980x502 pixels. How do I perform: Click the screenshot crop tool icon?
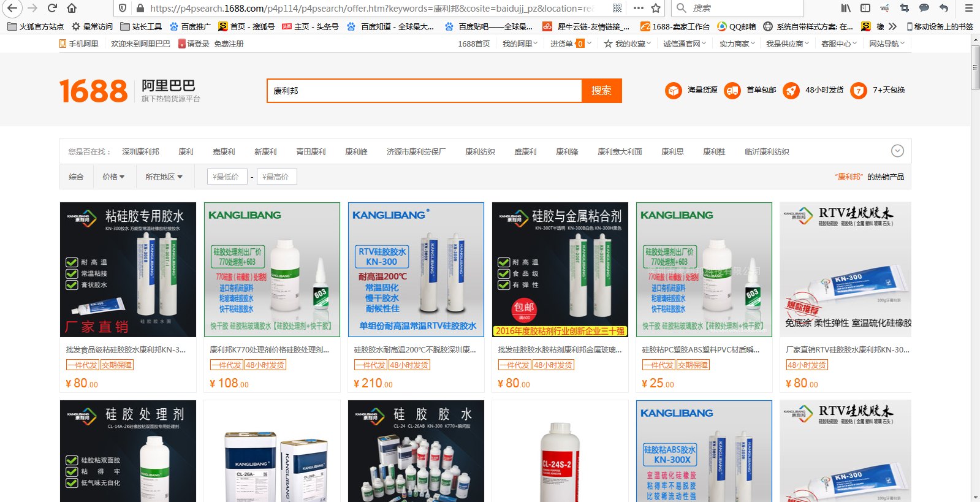[x=905, y=8]
